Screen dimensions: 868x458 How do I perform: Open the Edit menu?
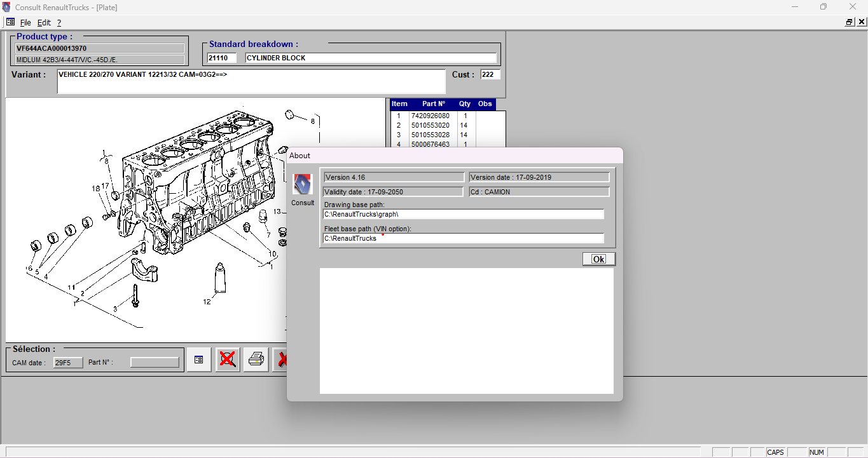pyautogui.click(x=44, y=23)
